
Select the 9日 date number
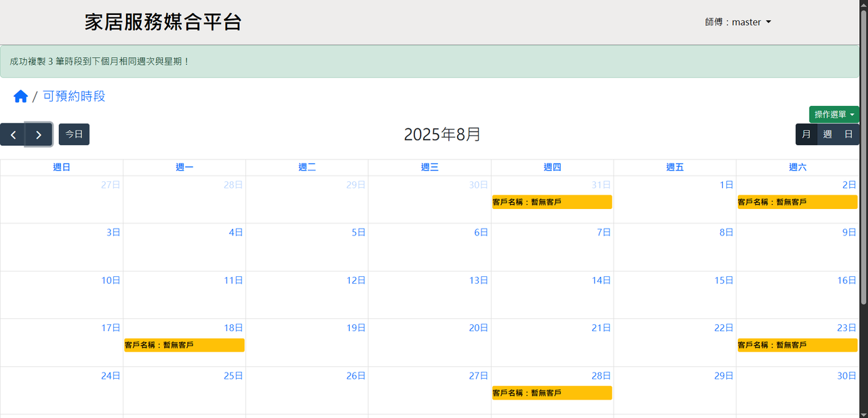click(x=849, y=232)
